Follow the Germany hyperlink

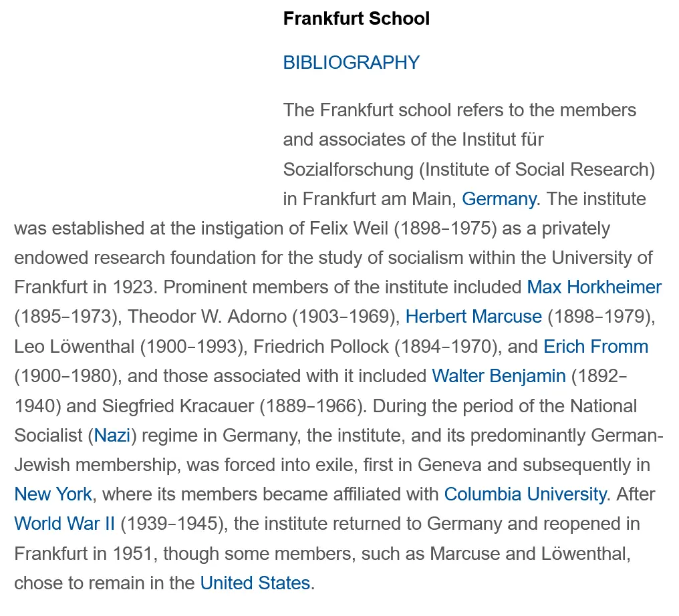click(x=499, y=199)
